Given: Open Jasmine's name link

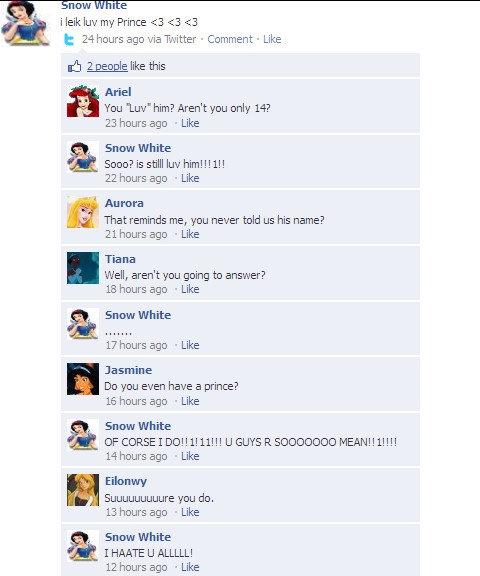Looking at the screenshot, I should [x=129, y=370].
